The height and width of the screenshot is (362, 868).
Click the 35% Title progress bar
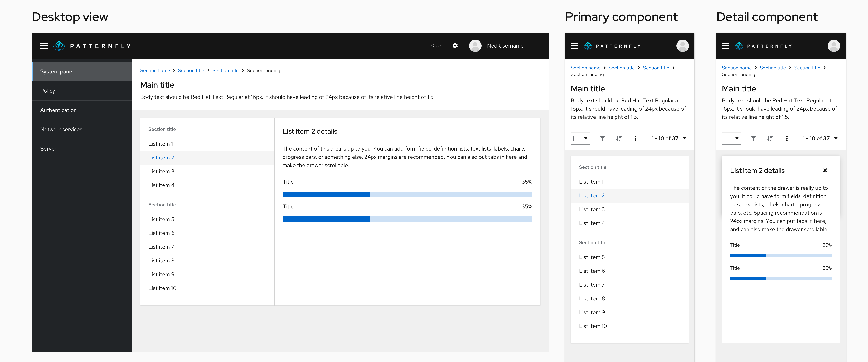[x=407, y=194]
